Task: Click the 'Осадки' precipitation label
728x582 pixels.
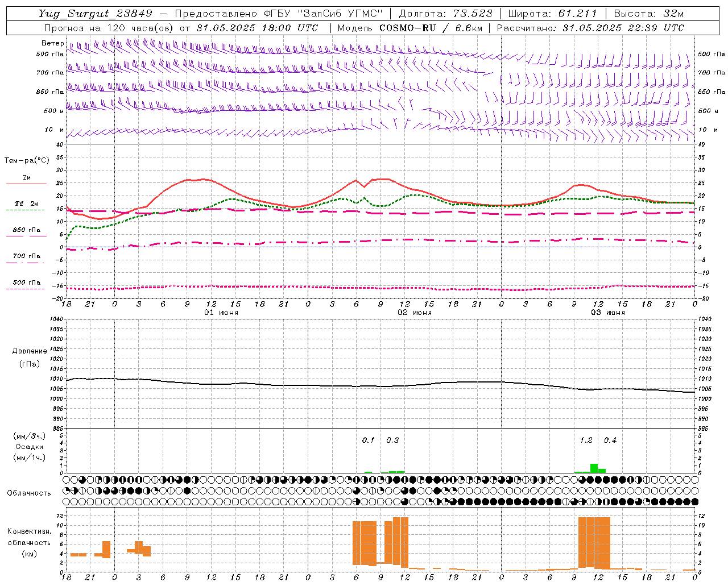Action: [x=29, y=447]
